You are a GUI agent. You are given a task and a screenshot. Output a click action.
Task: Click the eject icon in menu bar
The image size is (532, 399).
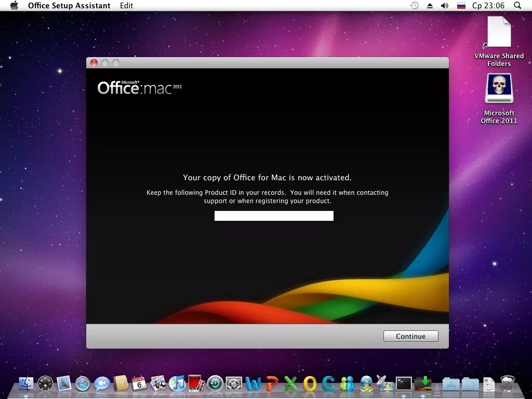(x=430, y=5)
